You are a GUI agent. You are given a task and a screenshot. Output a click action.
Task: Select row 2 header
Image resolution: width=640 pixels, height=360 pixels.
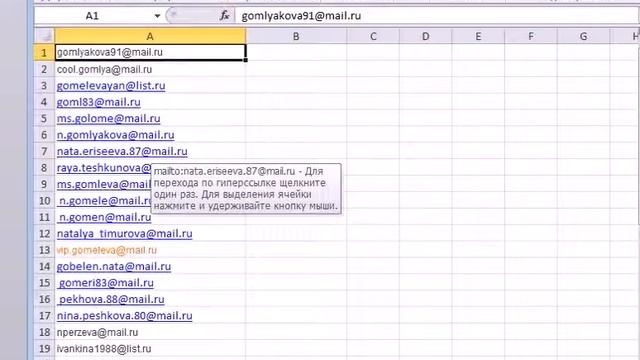(44, 69)
